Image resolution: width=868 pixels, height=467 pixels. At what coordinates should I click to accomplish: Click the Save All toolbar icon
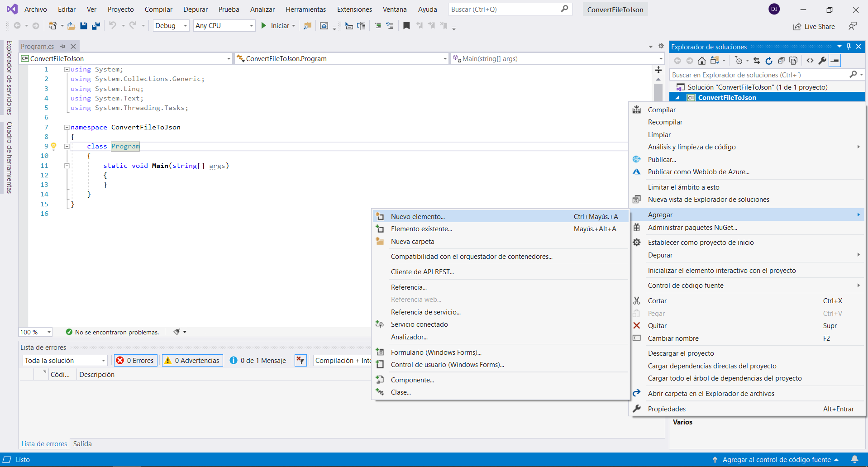(95, 26)
